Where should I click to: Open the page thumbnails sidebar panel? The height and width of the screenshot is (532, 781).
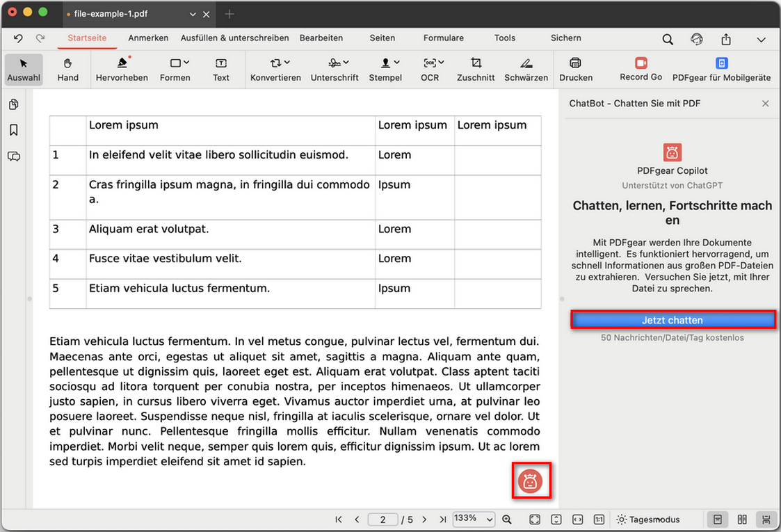click(x=14, y=103)
